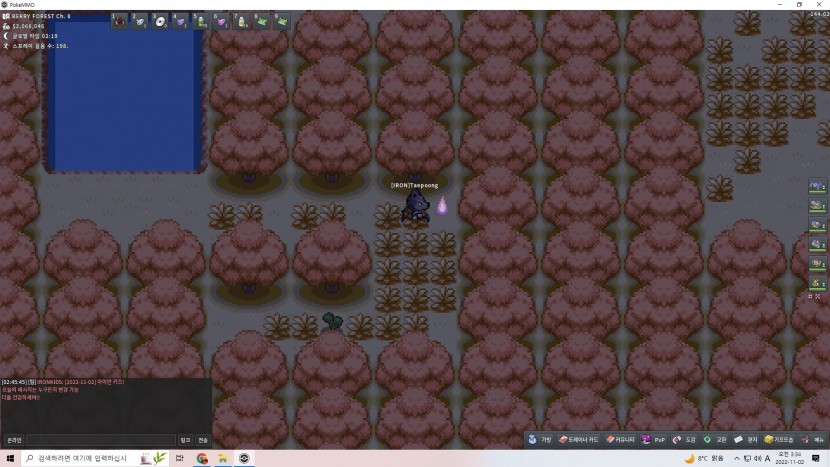The image size is (830, 467).
Task: Select the fifth party Pokémon on right sidebar
Action: [817, 263]
